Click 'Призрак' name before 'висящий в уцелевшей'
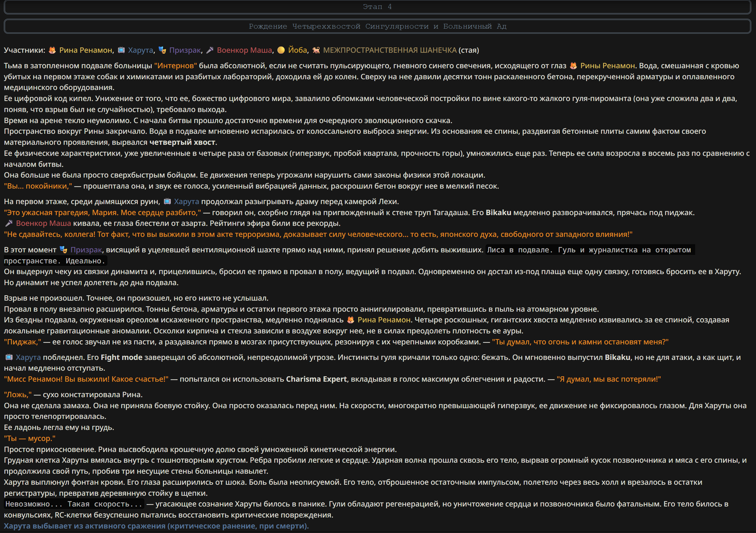Viewport: 756px width, 533px height. pyautogui.click(x=86, y=250)
